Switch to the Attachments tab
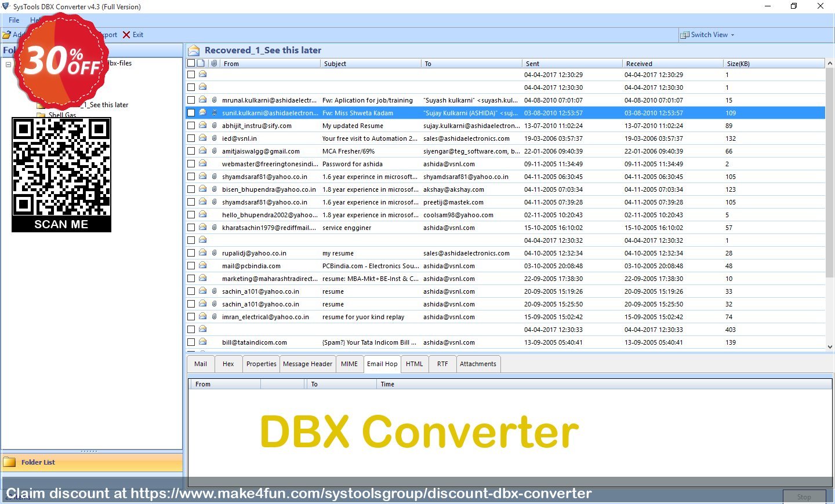 pyautogui.click(x=478, y=364)
